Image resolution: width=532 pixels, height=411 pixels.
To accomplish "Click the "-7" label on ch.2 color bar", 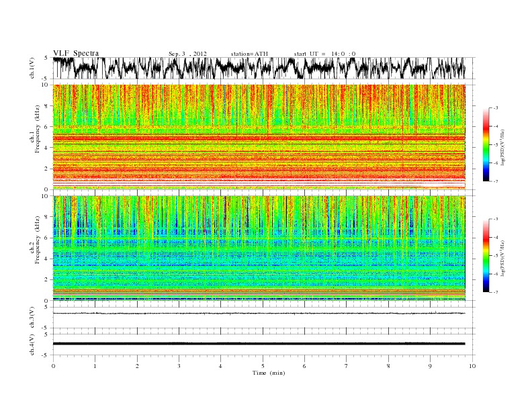I will tap(496, 292).
